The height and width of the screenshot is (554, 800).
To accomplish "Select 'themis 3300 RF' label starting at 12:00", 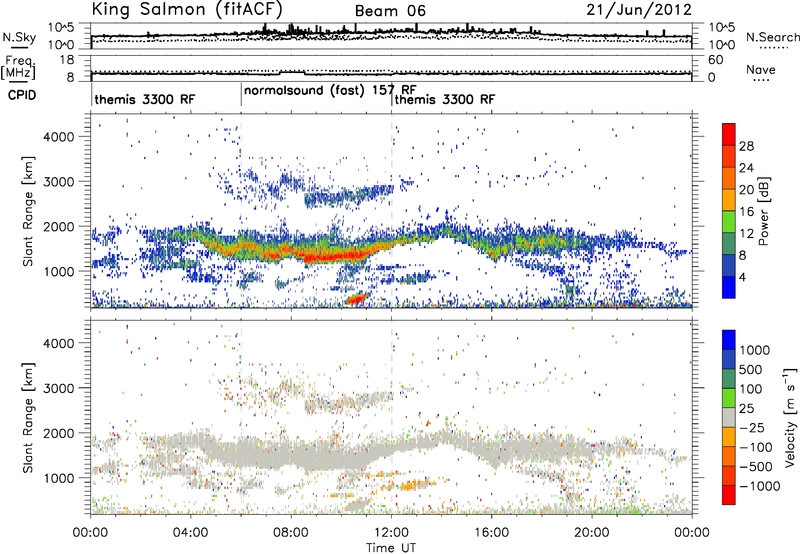I will tap(444, 99).
